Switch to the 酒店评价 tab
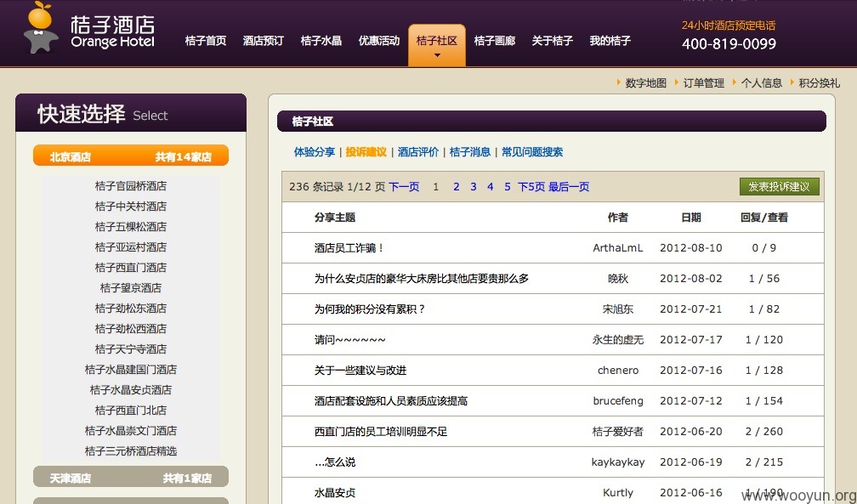 418,152
